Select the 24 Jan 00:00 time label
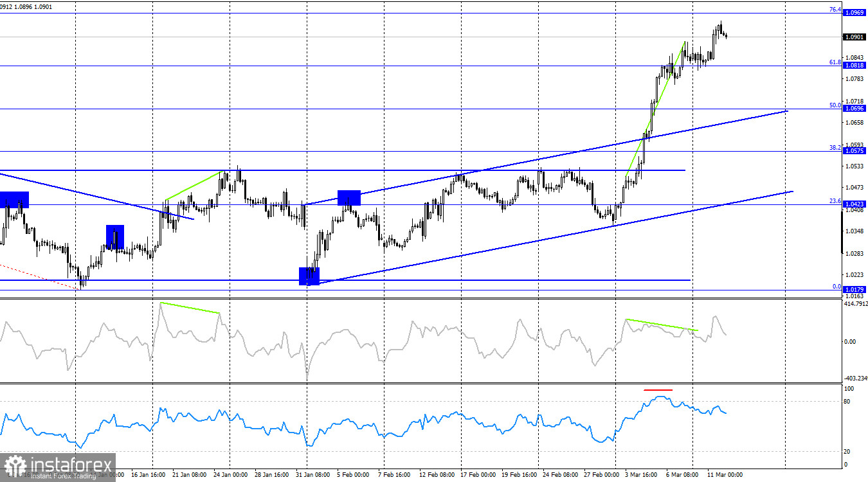This screenshot has height=482, width=868. coord(231,475)
